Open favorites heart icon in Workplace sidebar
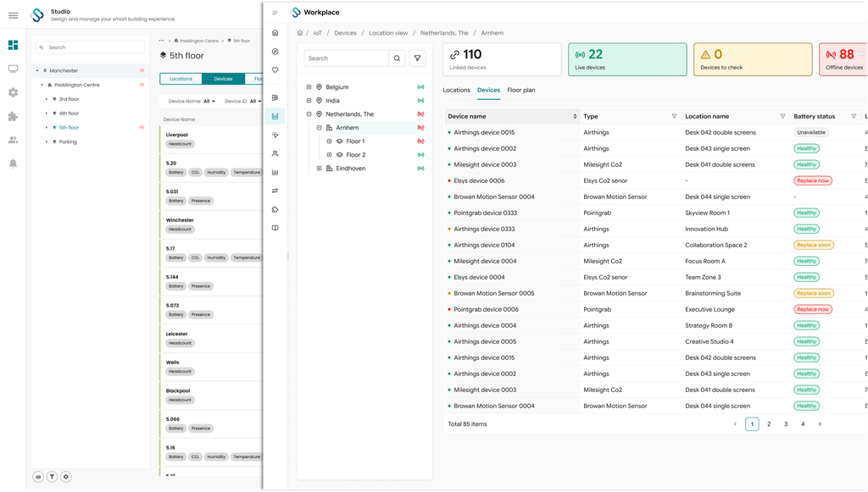 point(275,70)
